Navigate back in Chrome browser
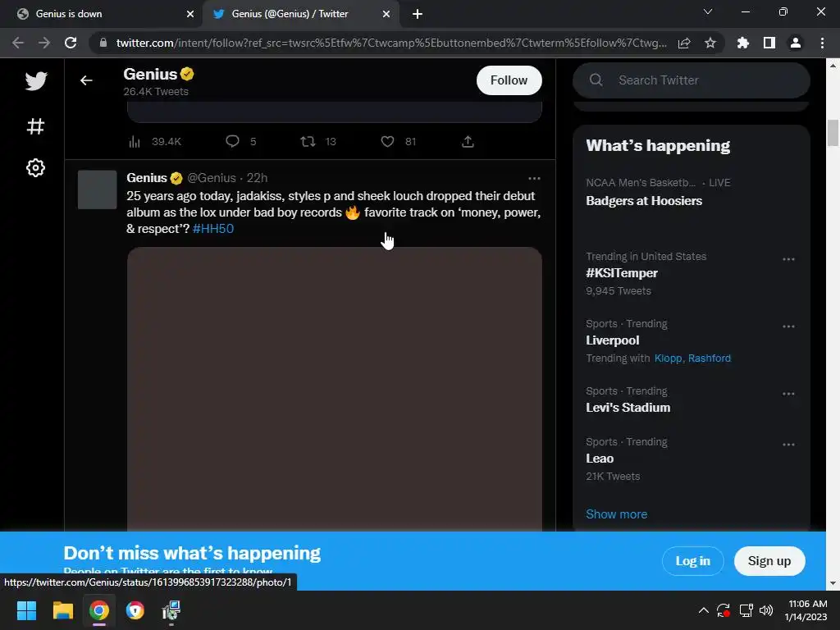 18,43
